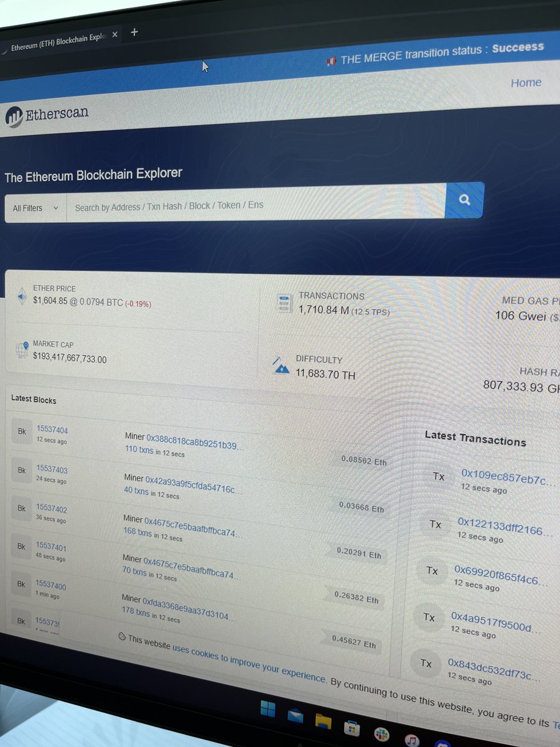Open block 15537404 link
The height and width of the screenshot is (747, 560).
(x=52, y=429)
